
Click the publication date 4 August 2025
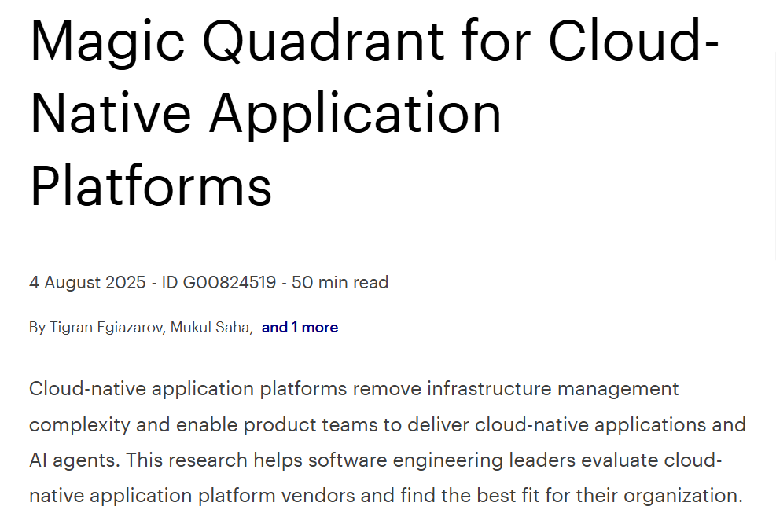(x=88, y=283)
